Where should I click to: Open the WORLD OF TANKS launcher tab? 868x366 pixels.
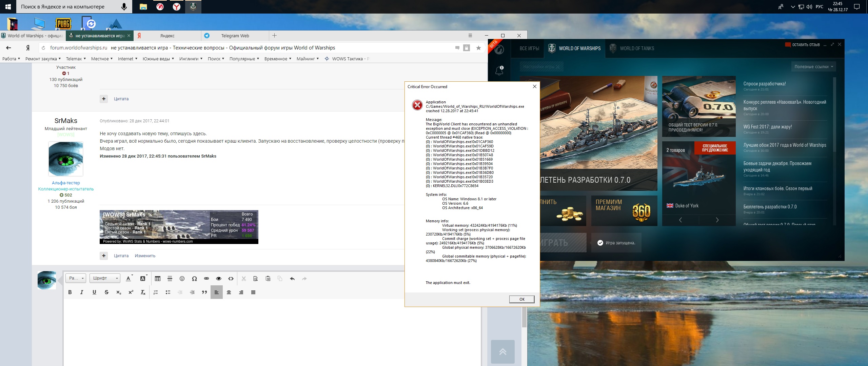click(632, 48)
